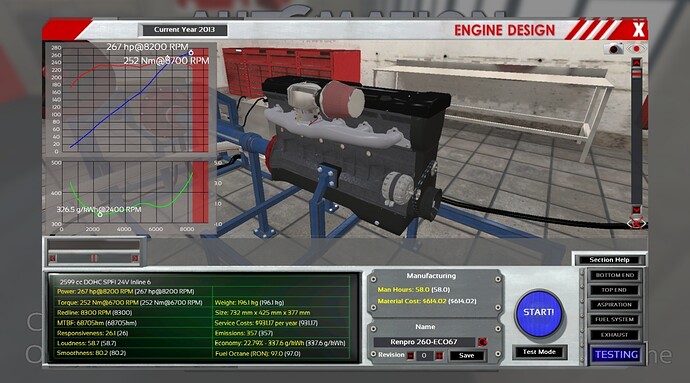Toggle the red eye view icon

tap(636, 48)
